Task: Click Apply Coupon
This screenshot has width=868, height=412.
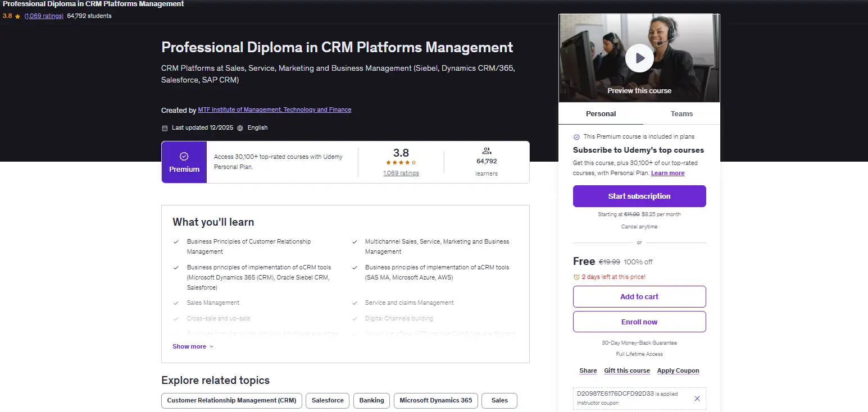Action: tap(678, 370)
